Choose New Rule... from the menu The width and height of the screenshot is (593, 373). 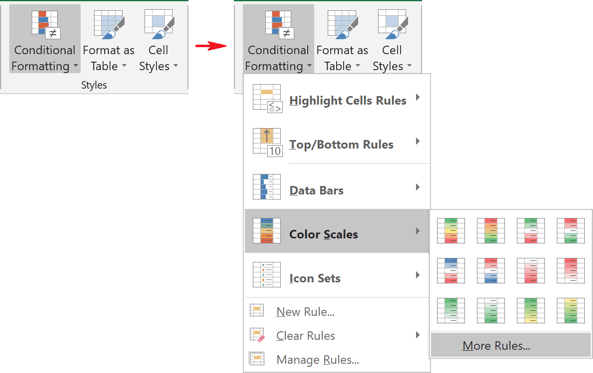pos(337,311)
